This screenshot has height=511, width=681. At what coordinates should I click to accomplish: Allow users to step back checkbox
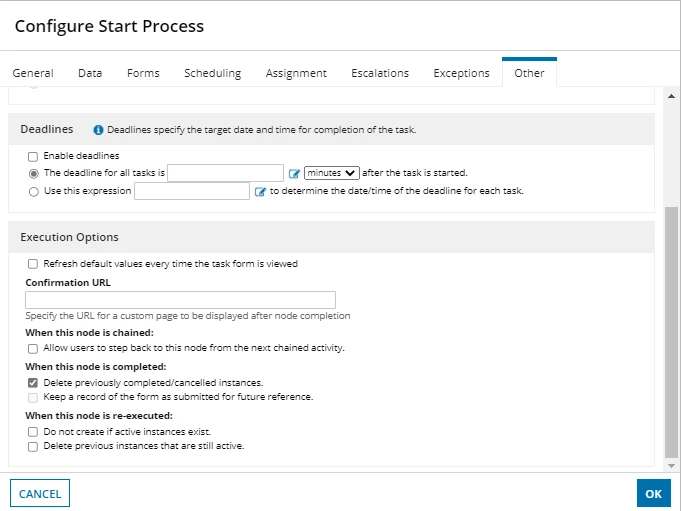coord(33,349)
